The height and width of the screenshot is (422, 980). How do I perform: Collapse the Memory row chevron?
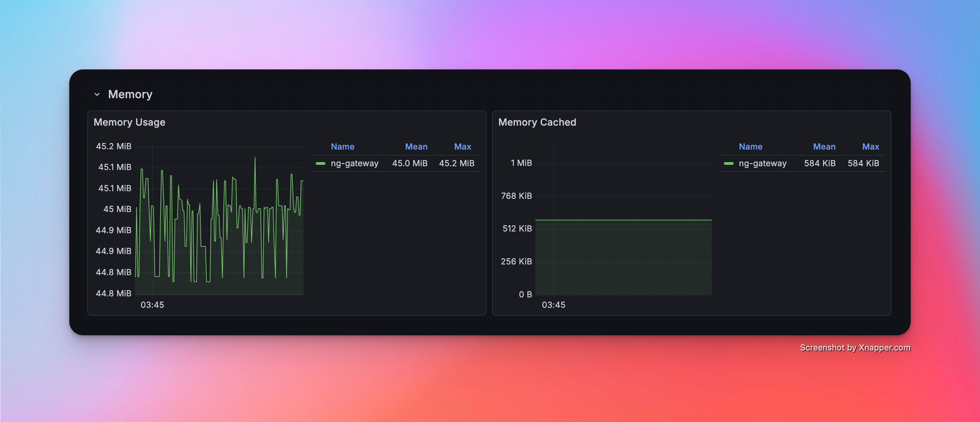pos(97,94)
